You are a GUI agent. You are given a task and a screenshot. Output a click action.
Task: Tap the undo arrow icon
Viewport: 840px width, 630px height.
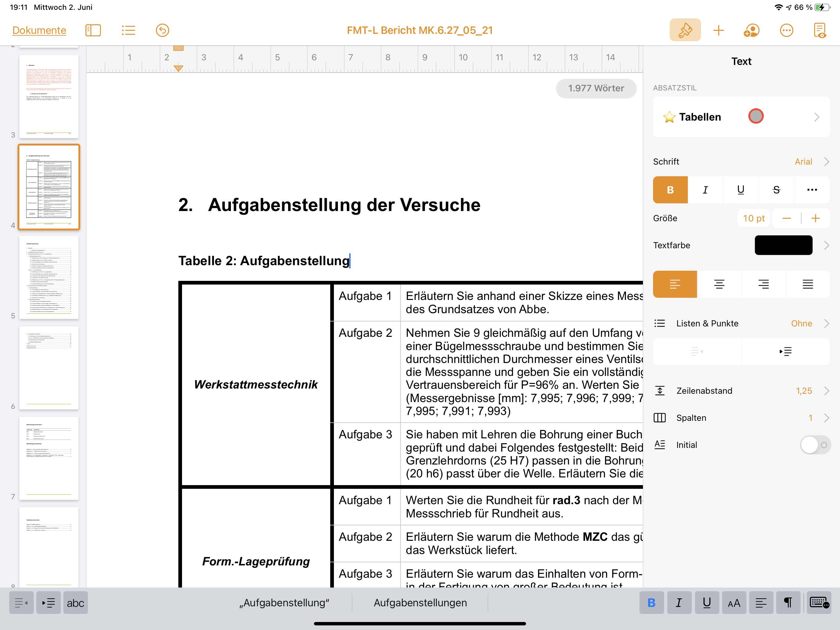pos(162,30)
